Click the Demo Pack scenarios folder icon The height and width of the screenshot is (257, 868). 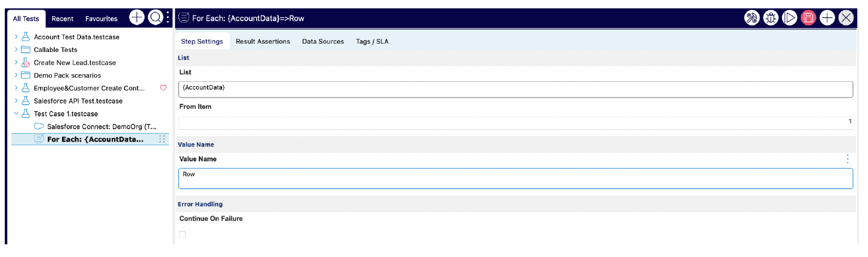[26, 75]
